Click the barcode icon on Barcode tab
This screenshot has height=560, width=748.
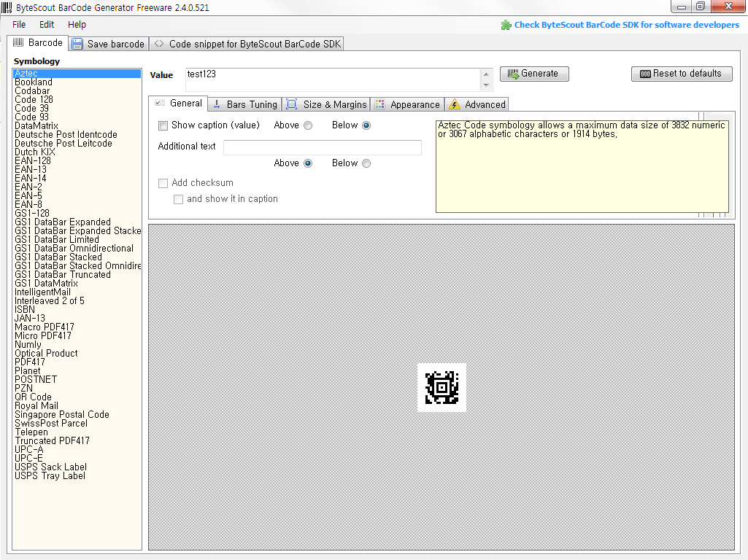pyautogui.click(x=18, y=42)
